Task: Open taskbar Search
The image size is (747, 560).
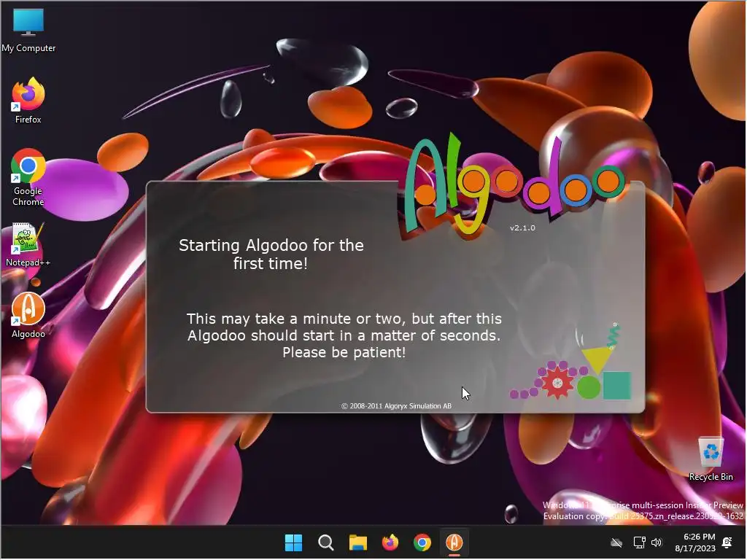Action: tap(326, 542)
